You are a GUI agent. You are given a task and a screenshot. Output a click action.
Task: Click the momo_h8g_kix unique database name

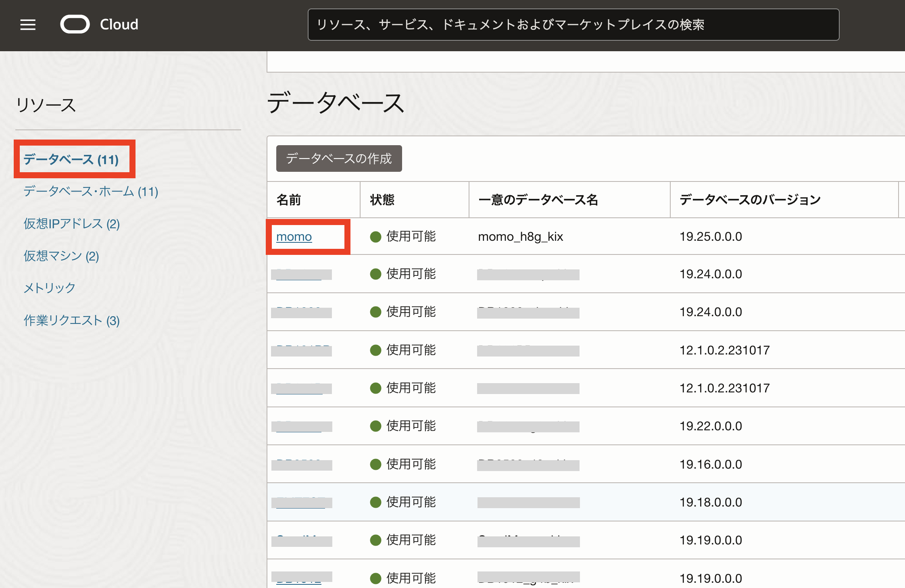click(520, 237)
